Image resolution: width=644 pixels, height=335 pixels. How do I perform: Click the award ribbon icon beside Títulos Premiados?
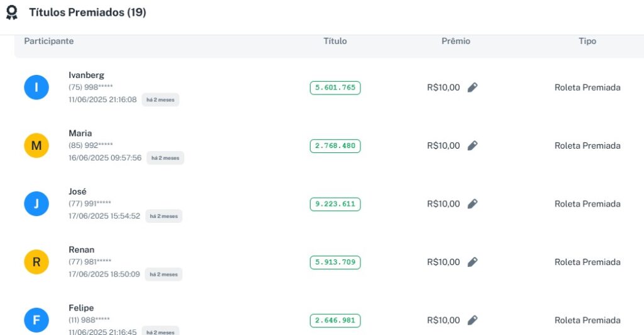(11, 13)
